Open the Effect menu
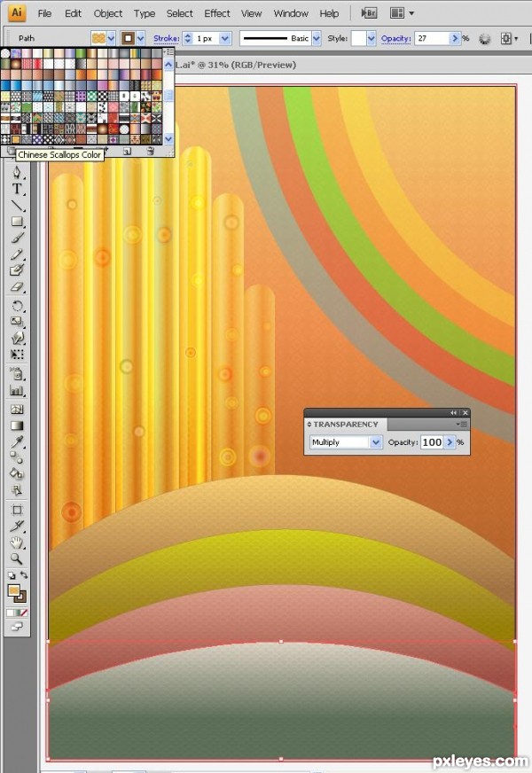532x773 pixels. tap(217, 13)
